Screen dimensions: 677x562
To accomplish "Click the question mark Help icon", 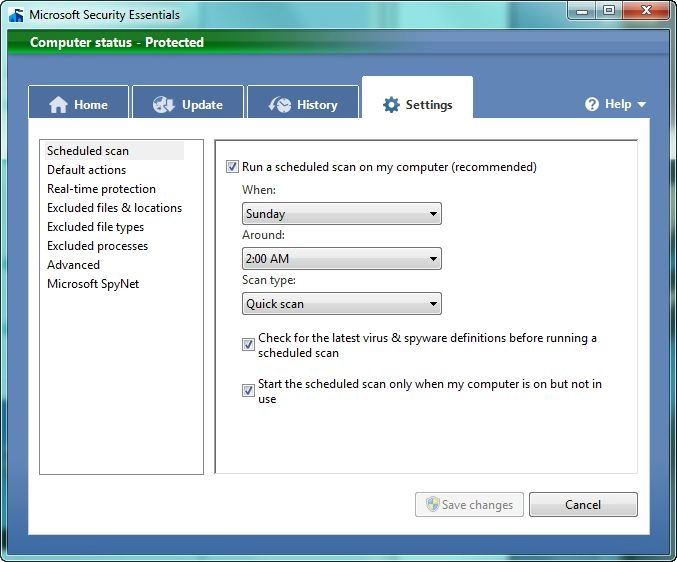I will [592, 104].
